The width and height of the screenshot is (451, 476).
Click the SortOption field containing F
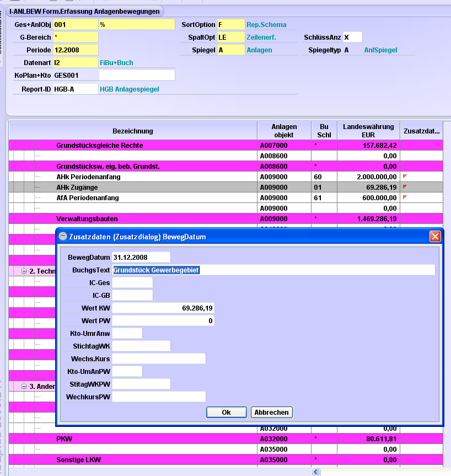tap(231, 25)
